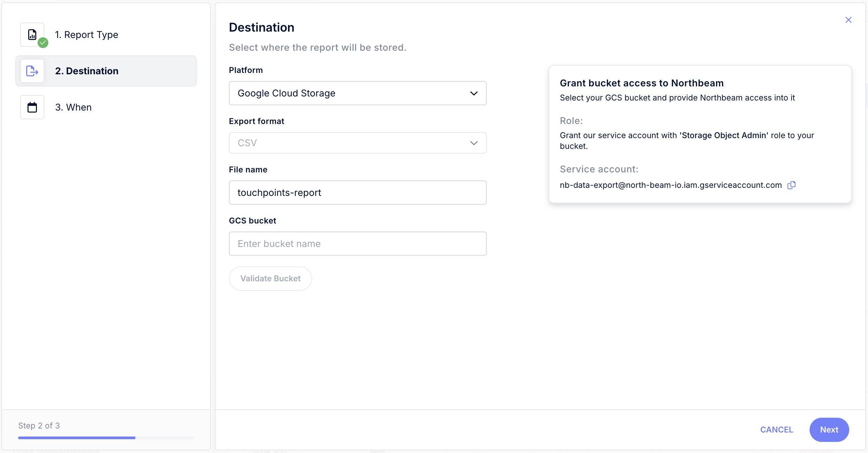Viewport: 868px width, 453px height.
Task: Click the Enter bucket name input
Action: [x=357, y=244]
